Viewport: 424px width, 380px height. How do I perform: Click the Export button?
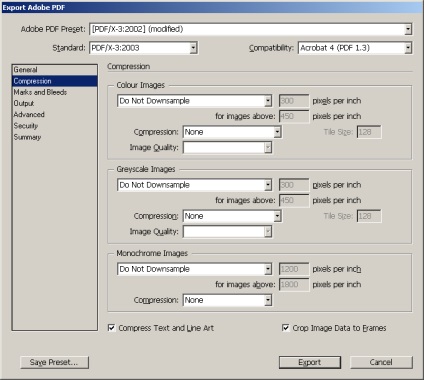(x=310, y=362)
